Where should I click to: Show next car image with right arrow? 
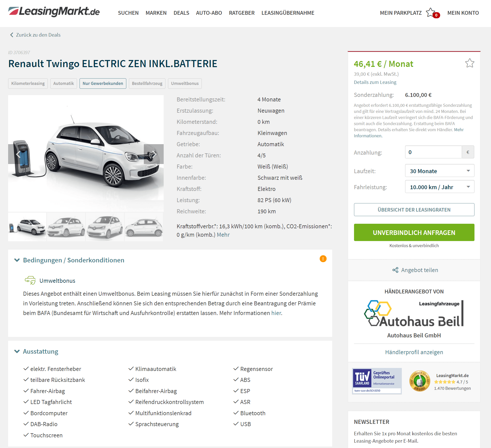[x=154, y=154]
